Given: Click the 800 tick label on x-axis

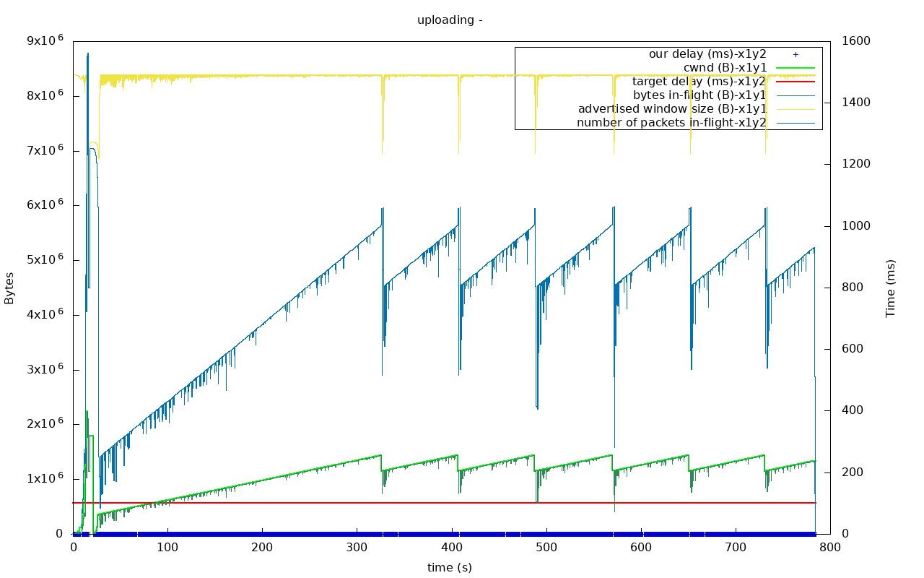Looking at the screenshot, I should click(830, 548).
